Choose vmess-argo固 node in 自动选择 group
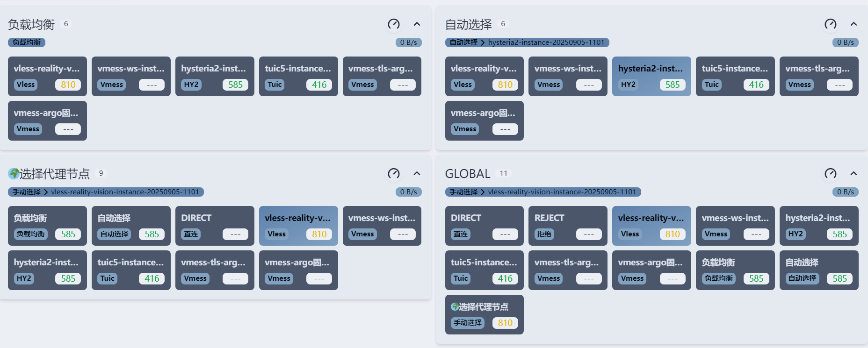868x348 pixels. 484,121
